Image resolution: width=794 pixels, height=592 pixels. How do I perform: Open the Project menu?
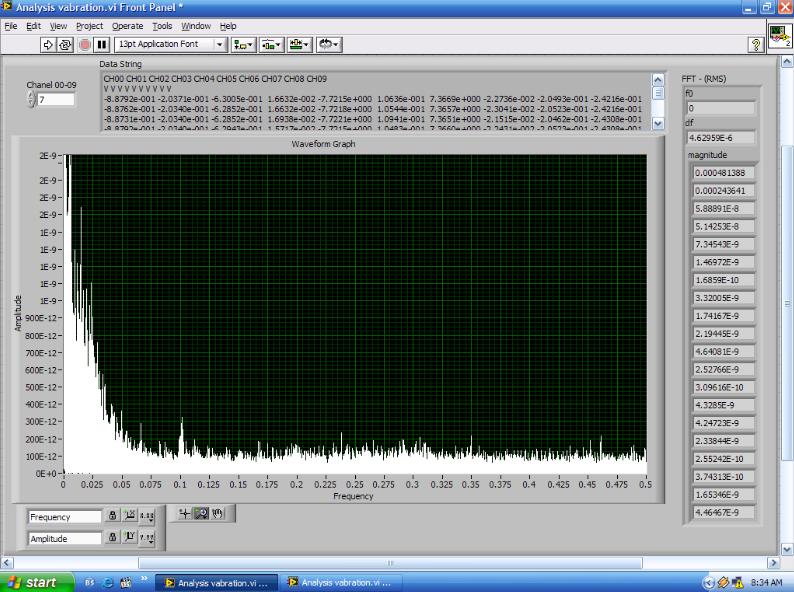click(90, 25)
